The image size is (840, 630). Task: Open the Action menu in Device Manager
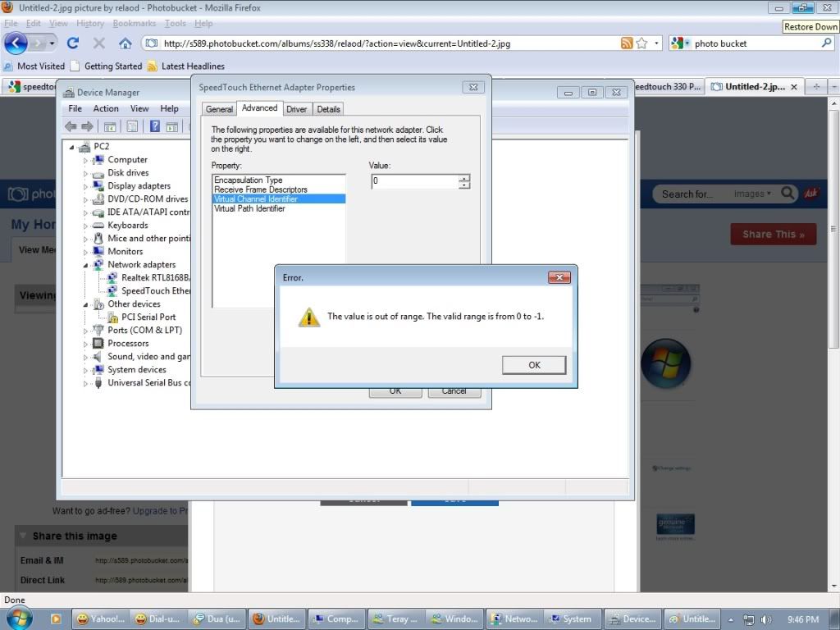click(x=106, y=108)
